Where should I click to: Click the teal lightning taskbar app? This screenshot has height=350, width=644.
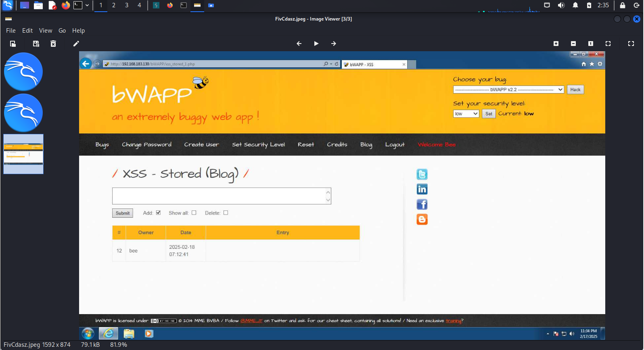click(156, 5)
